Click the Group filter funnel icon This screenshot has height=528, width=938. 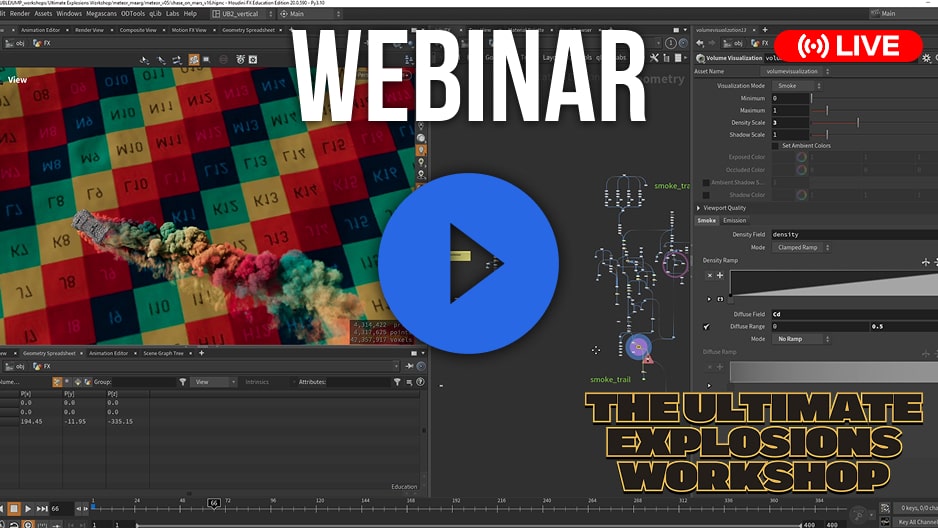coord(182,382)
